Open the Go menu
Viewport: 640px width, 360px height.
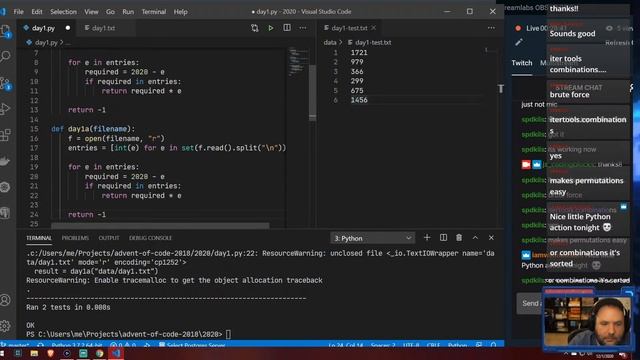tap(110, 12)
